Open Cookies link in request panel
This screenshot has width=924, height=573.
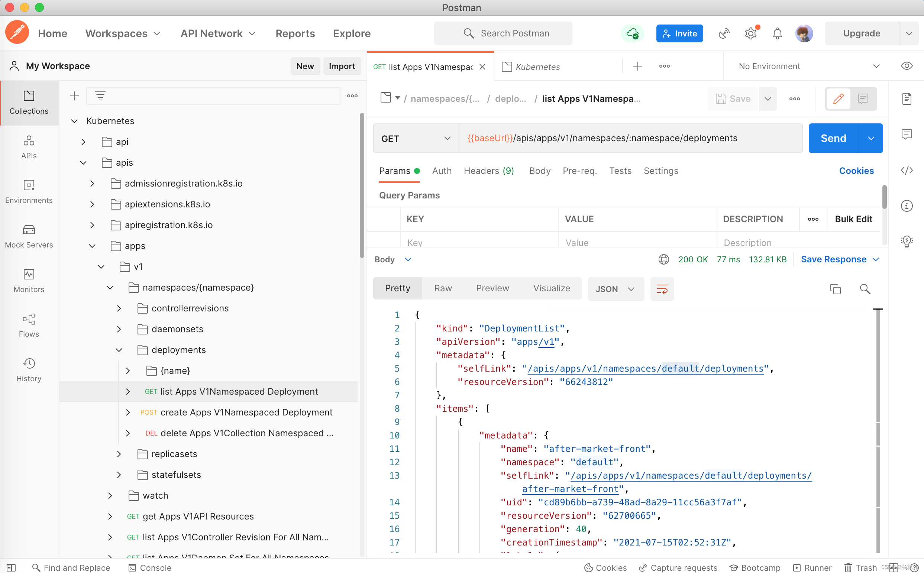click(856, 171)
